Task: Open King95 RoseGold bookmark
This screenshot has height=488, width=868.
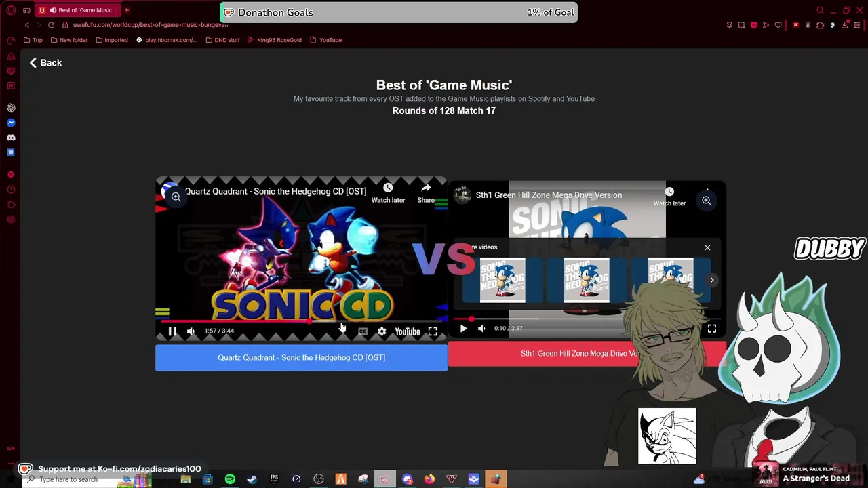Action: (x=275, y=40)
